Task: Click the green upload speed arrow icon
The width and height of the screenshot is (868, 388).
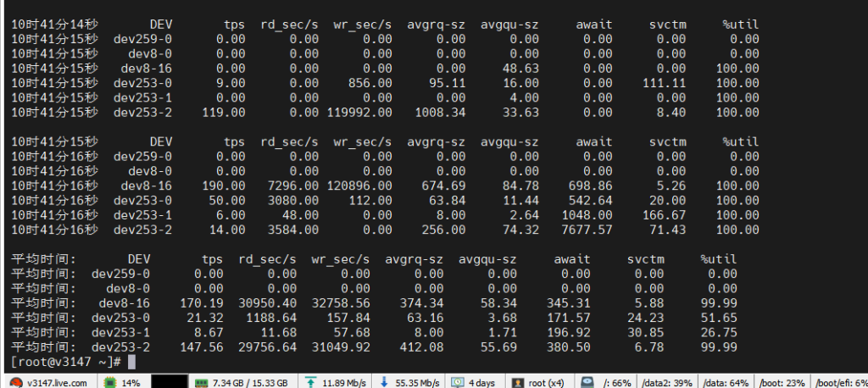Action: pyautogui.click(x=310, y=382)
